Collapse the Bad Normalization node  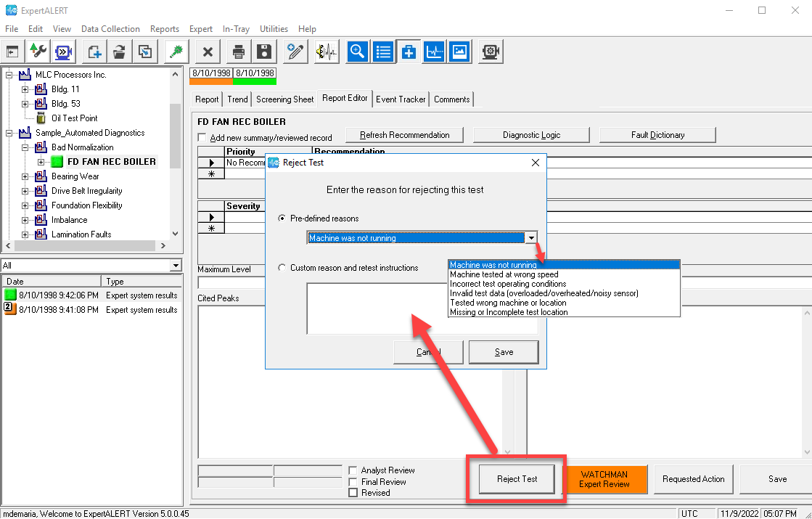coord(25,147)
